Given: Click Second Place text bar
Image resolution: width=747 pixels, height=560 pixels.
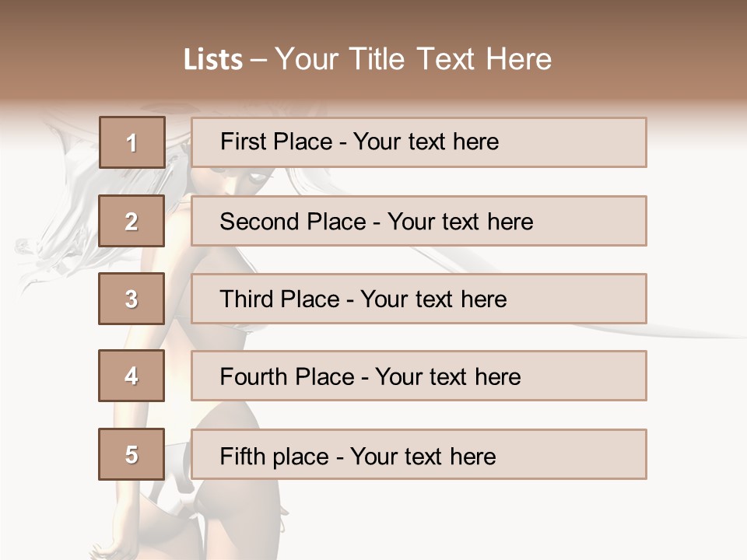Looking at the screenshot, I should pos(419,221).
